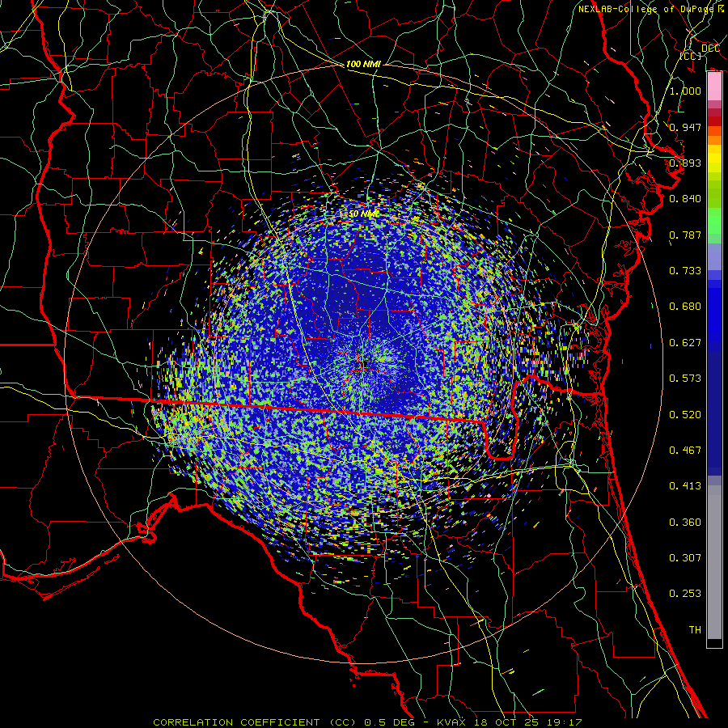The image size is (728, 728).
Task: Select the red swatch in the color scale
Action: point(714,121)
